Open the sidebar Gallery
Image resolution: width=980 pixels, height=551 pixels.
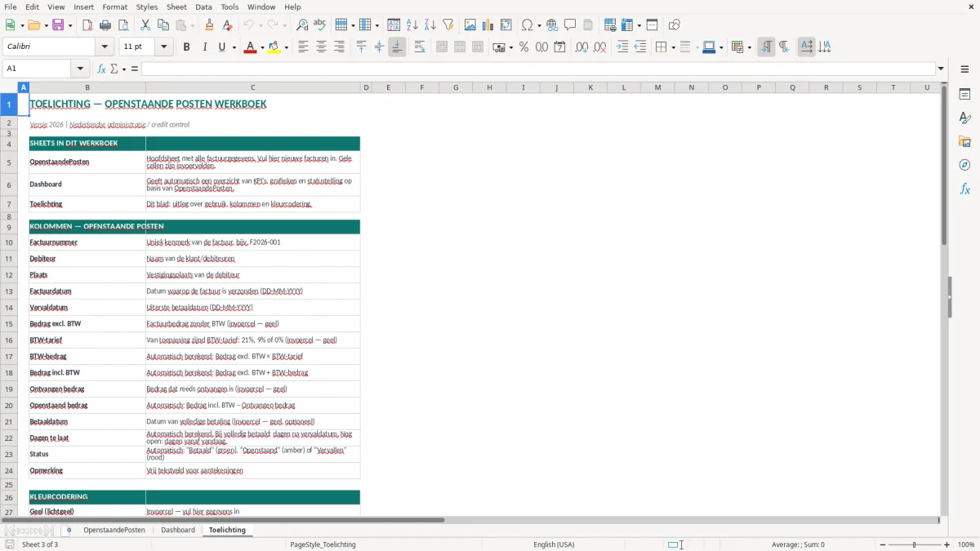(x=964, y=141)
